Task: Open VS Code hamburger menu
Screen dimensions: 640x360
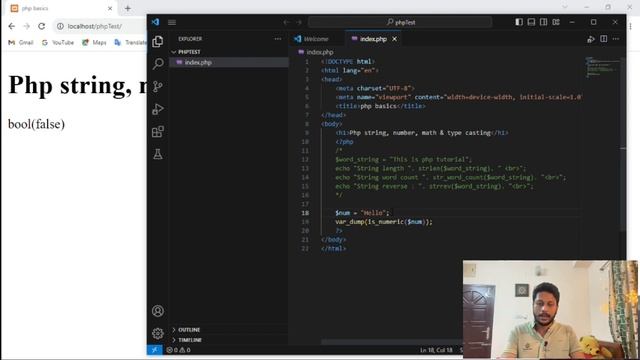Action: pos(172,22)
